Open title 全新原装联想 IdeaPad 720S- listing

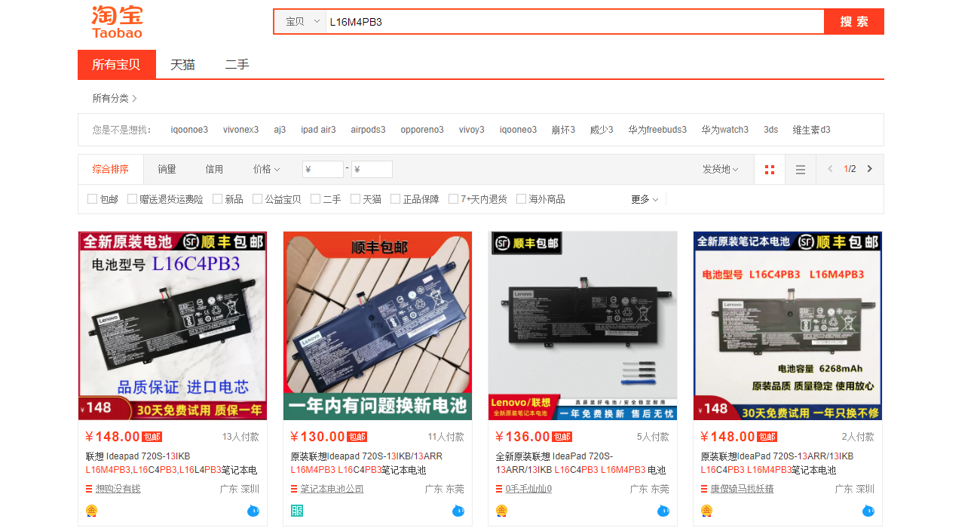pyautogui.click(x=581, y=463)
